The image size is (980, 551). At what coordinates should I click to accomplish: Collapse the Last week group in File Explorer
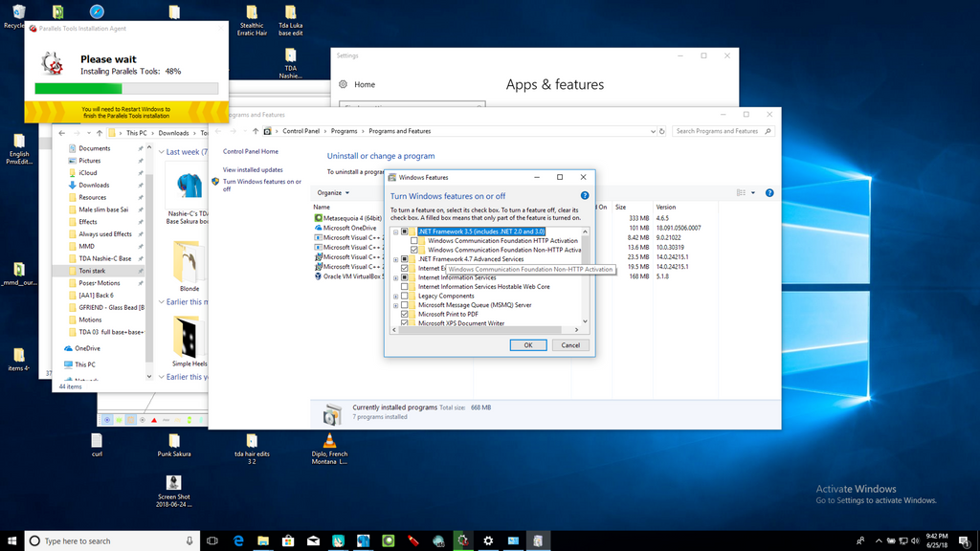tap(162, 152)
